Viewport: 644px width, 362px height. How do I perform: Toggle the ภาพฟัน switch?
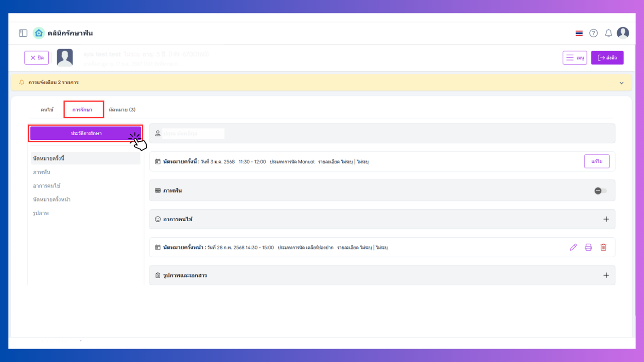tap(600, 190)
